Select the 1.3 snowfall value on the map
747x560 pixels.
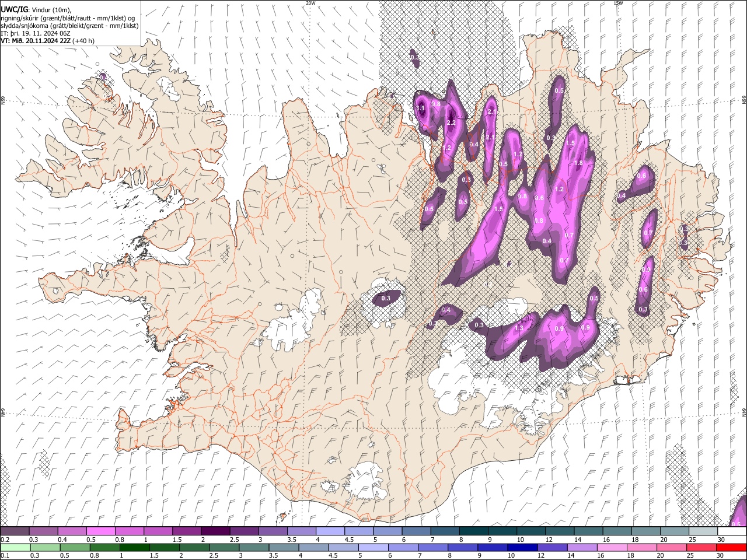[x=519, y=328]
